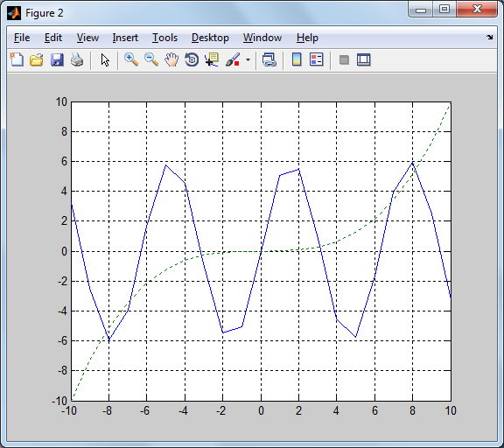Choose the Data Cursor tool
504x448 pixels.
click(212, 59)
